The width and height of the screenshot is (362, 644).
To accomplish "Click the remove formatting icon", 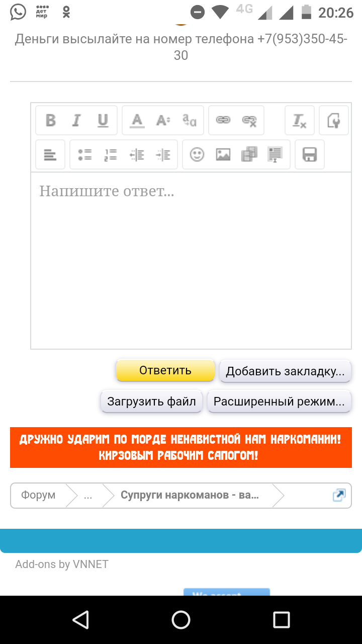I will pos(300,121).
